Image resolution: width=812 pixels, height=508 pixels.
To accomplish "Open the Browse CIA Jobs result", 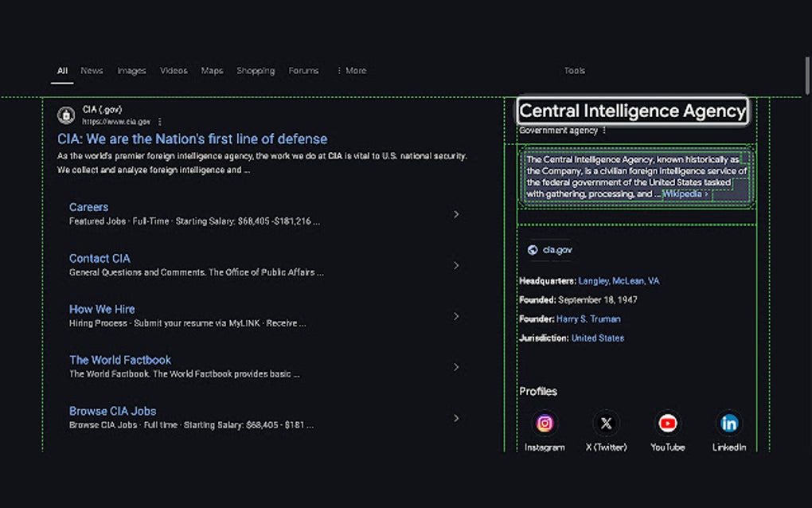I will pos(112,410).
